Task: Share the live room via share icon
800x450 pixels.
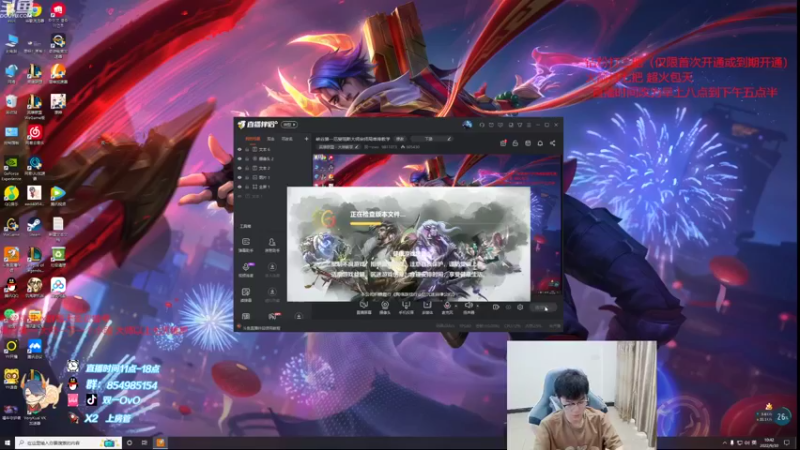Action: click(553, 143)
